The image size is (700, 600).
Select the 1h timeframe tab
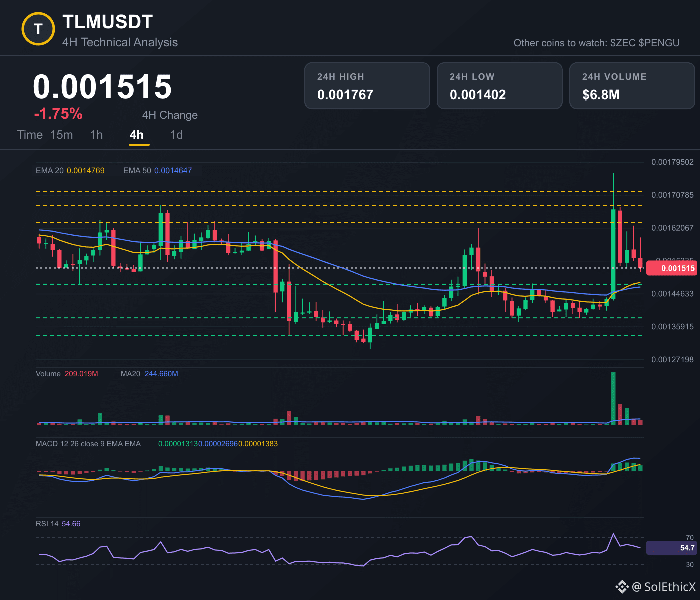97,135
